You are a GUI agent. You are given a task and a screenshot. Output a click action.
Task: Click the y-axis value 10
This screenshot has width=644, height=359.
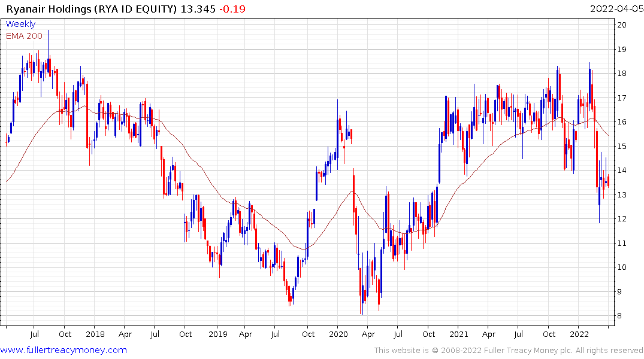click(622, 267)
